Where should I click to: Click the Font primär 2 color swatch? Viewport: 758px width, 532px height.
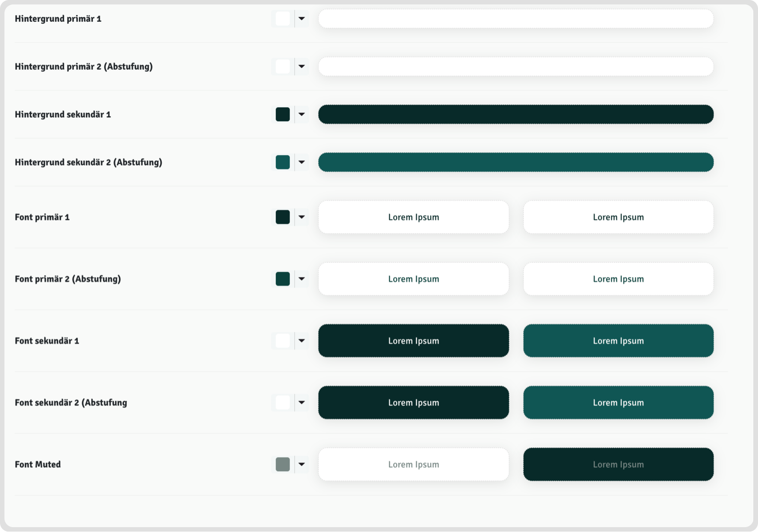pyautogui.click(x=282, y=279)
